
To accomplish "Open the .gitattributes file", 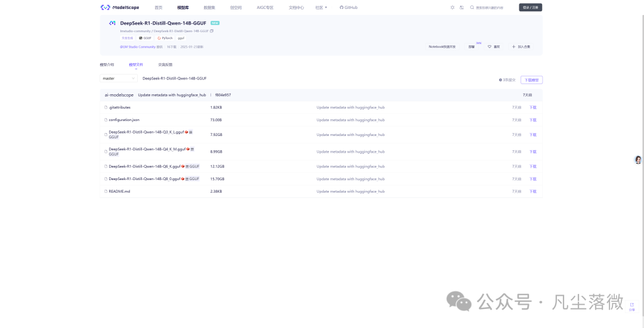I will click(119, 107).
